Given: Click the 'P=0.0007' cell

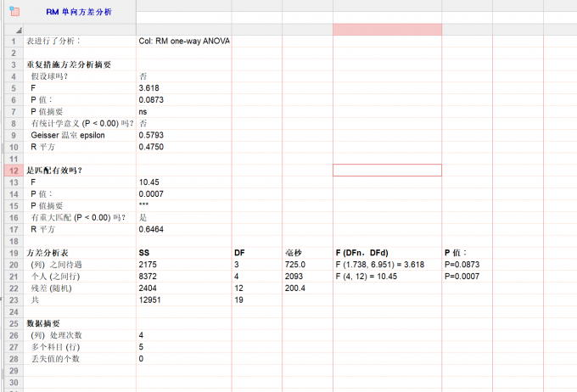Looking at the screenshot, I should coord(462,277).
